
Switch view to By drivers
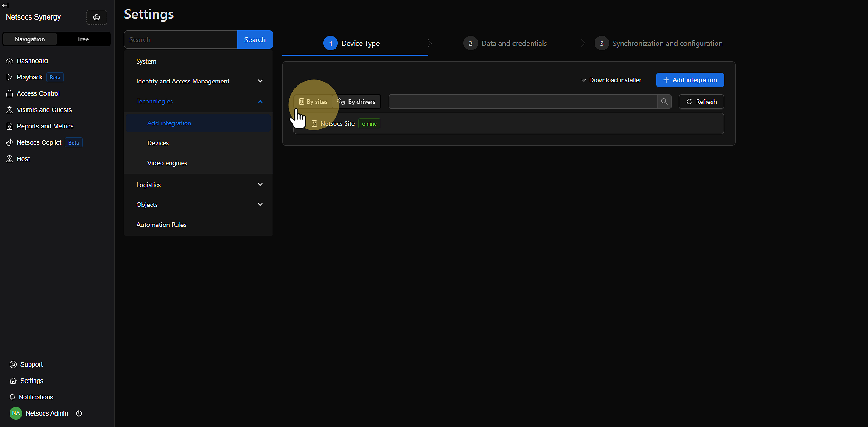pos(357,102)
